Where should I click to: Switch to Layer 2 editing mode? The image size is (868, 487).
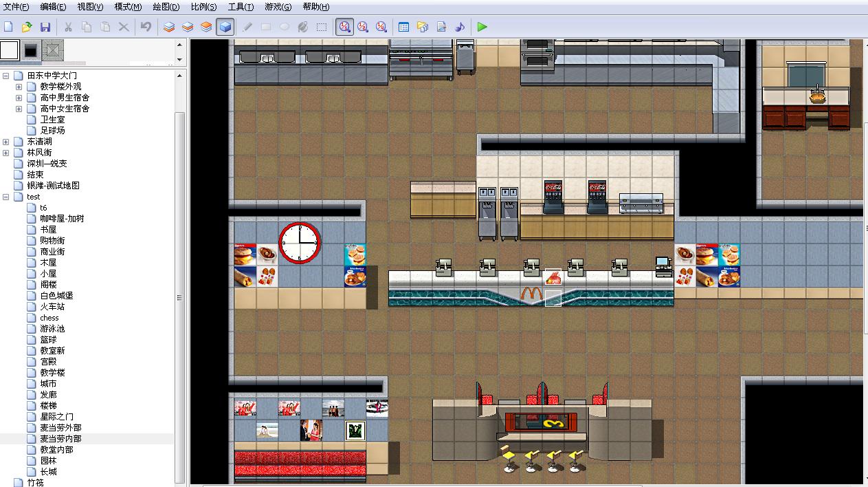click(x=188, y=27)
